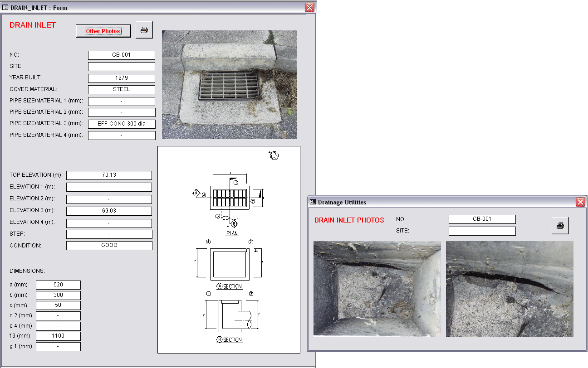Click the f 3 dimension field showing 1100
The image size is (588, 368).
coord(58,336)
